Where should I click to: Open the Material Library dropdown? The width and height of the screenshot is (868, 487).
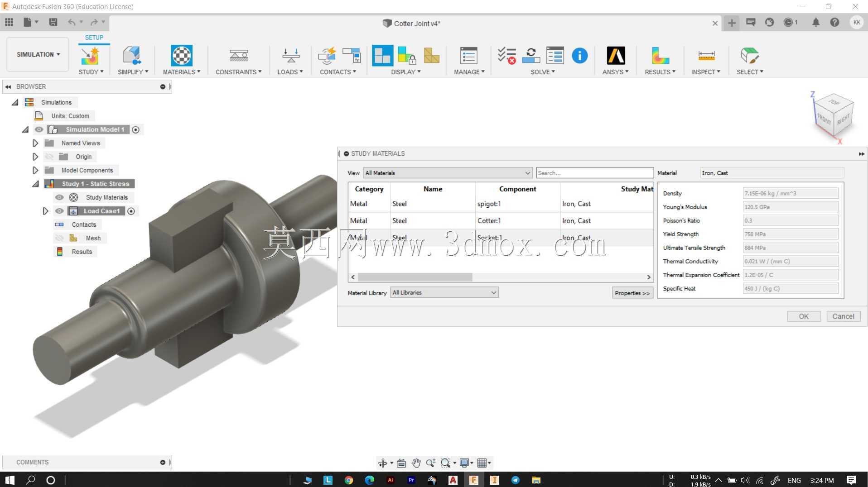pyautogui.click(x=444, y=292)
